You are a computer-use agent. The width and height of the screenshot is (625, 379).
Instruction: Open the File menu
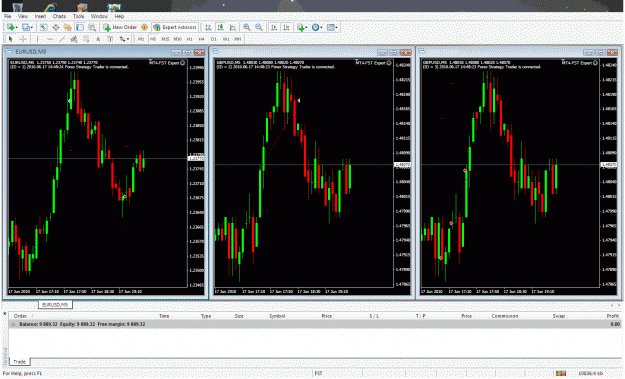(8, 16)
